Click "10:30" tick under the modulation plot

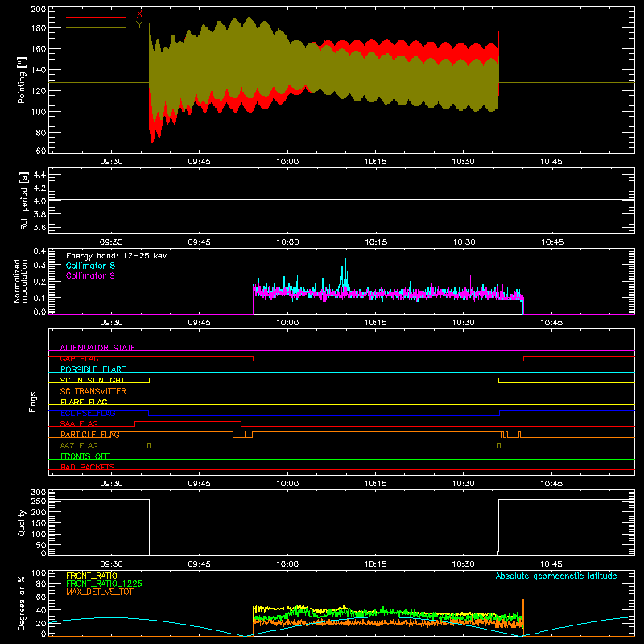pos(464,323)
